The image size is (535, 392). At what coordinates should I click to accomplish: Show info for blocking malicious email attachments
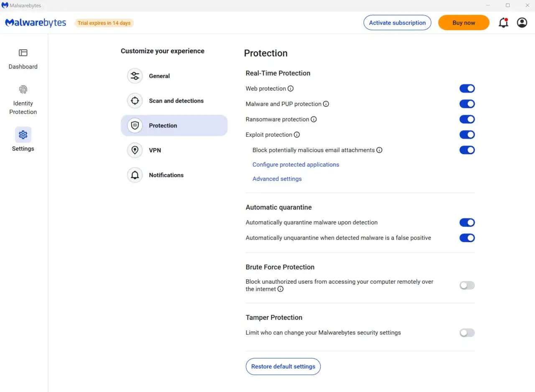pyautogui.click(x=380, y=150)
